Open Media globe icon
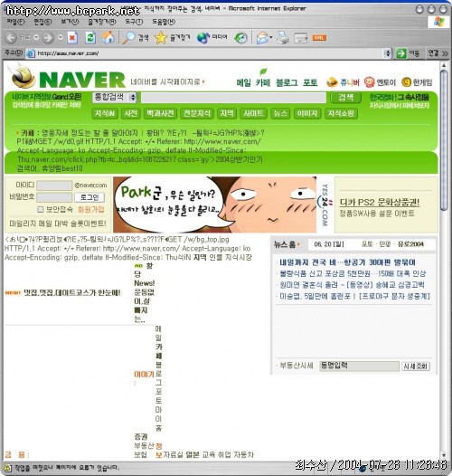The width and height of the screenshot is (452, 476). (x=203, y=38)
